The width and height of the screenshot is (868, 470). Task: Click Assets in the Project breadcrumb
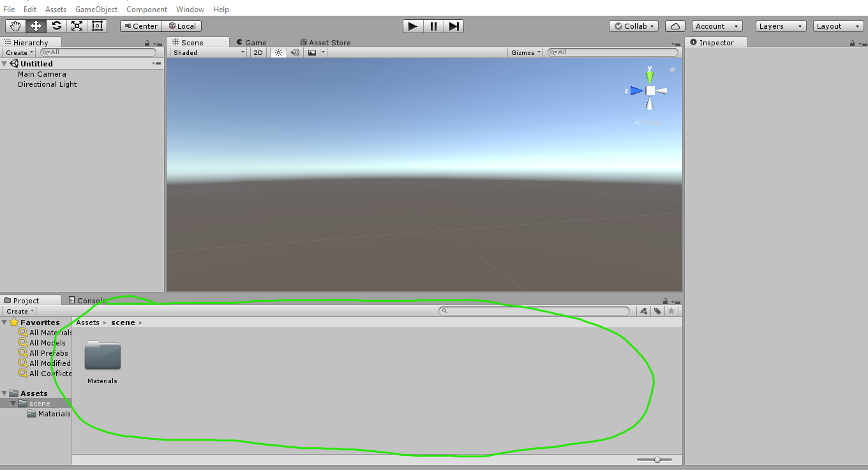click(88, 322)
